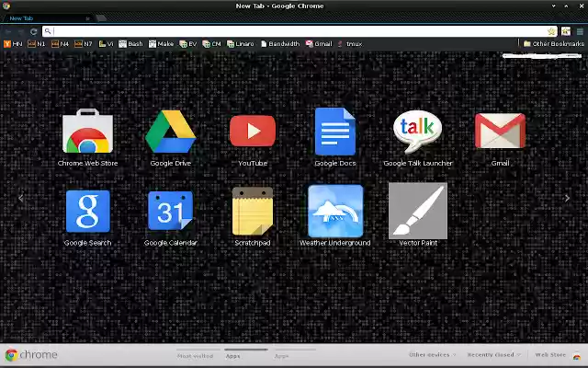
Task: Close the New Tab tab
Action: coord(88,18)
